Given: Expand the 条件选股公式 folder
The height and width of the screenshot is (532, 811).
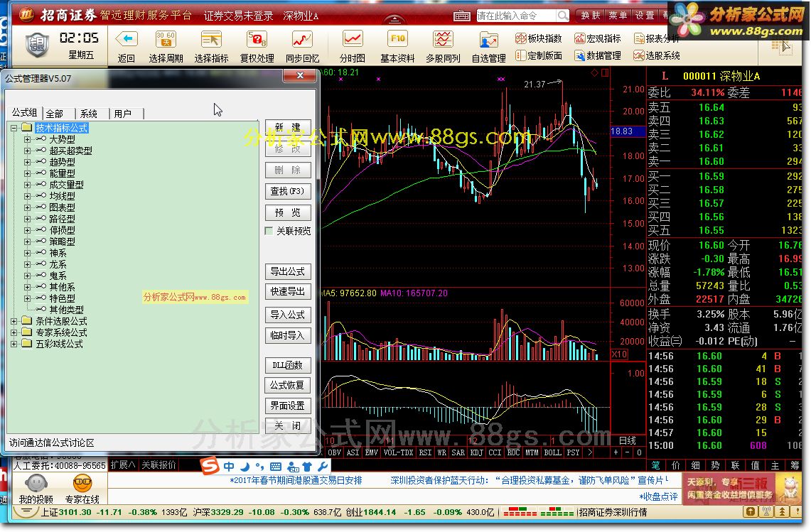Looking at the screenshot, I should (14, 321).
